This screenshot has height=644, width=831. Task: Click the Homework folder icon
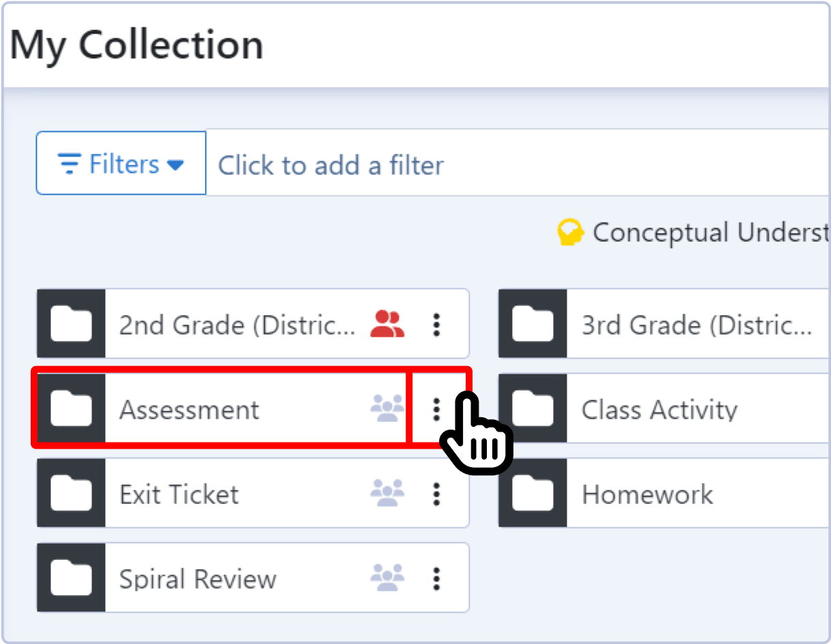(533, 493)
